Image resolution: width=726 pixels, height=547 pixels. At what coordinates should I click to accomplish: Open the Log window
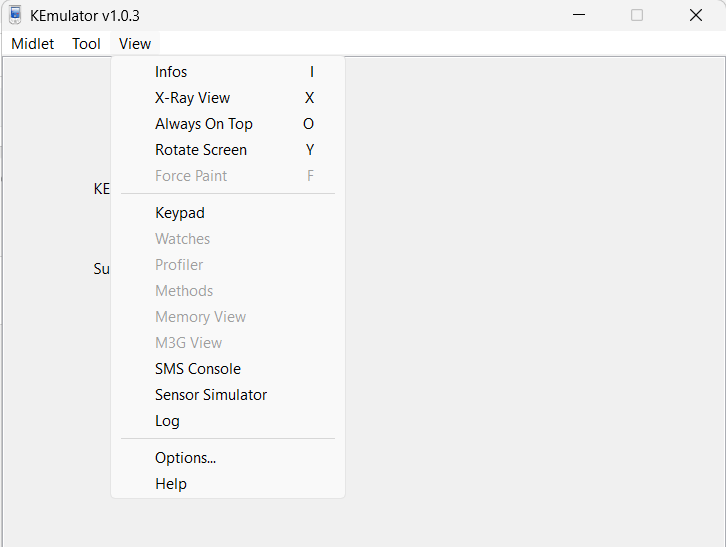(167, 421)
